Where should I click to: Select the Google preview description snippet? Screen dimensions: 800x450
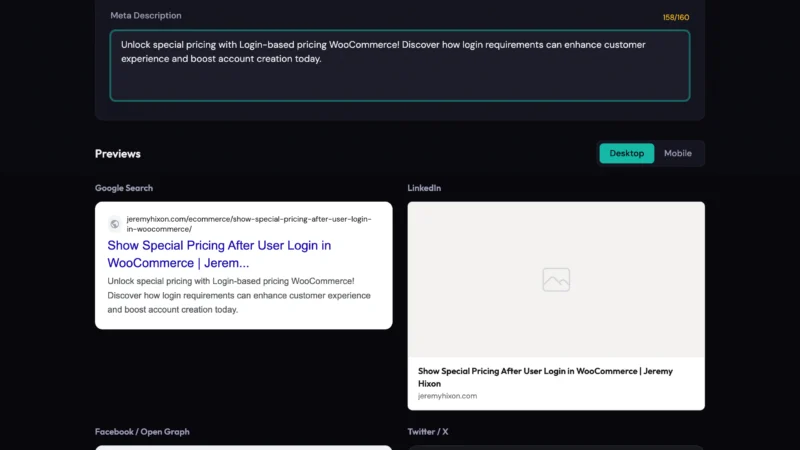pyautogui.click(x=238, y=295)
